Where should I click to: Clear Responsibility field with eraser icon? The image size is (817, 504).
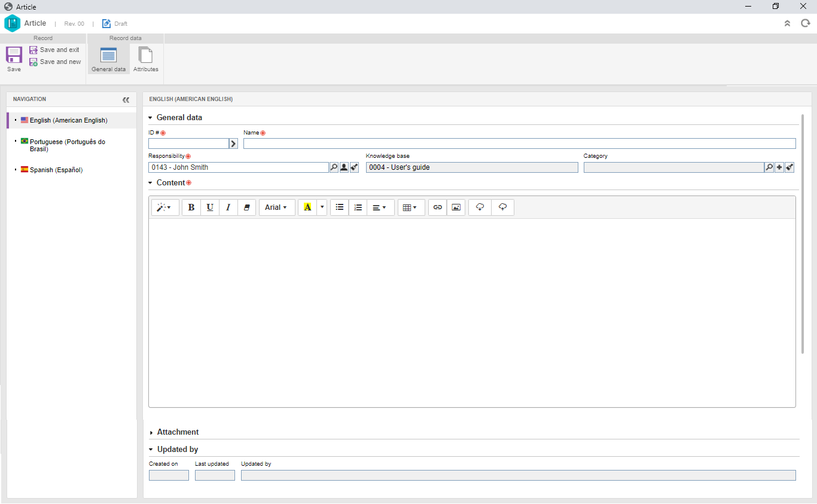tap(354, 167)
